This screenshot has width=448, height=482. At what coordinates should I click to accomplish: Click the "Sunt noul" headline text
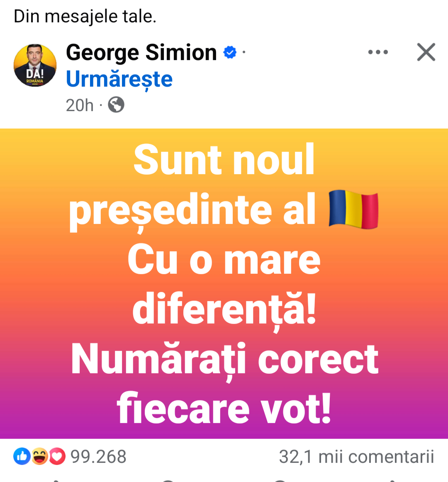click(224, 160)
